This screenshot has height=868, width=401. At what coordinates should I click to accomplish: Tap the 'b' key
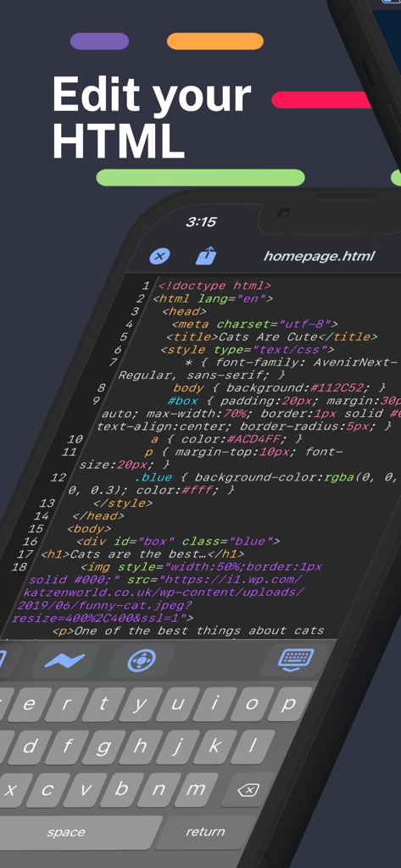coord(122,791)
